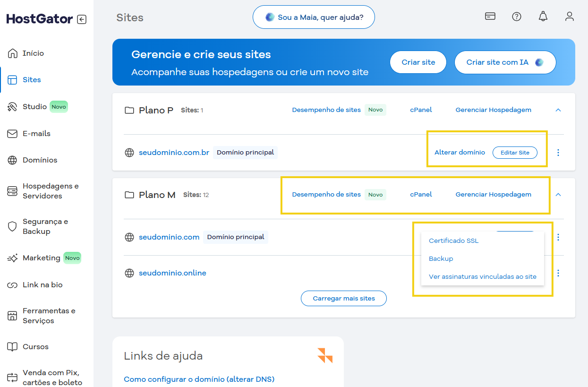Click globe icon beside seudominio.com
The height and width of the screenshot is (387, 588).
[129, 237]
